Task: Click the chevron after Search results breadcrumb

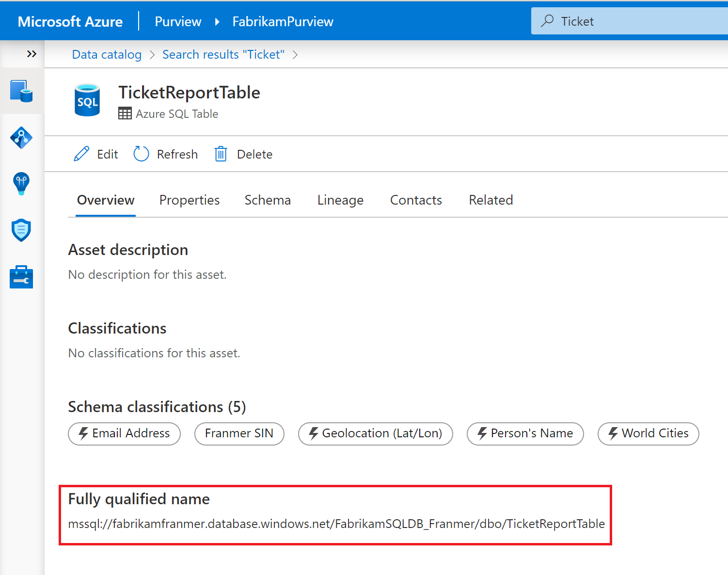Action: click(x=295, y=55)
